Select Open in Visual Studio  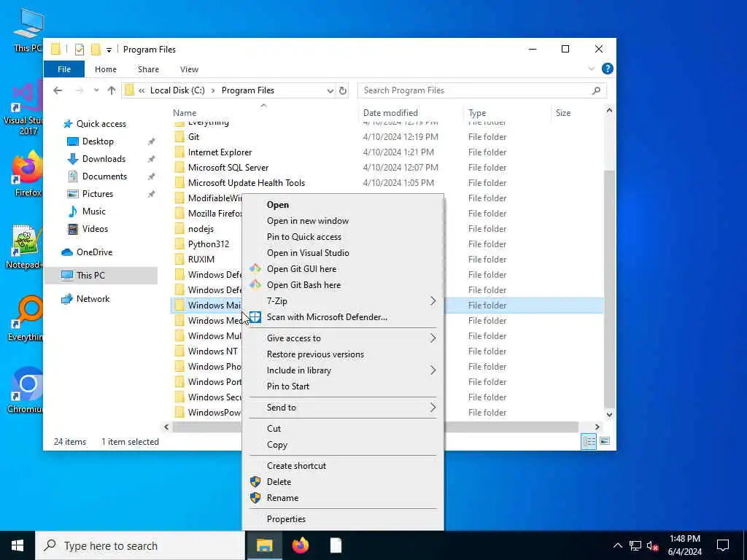pos(308,253)
